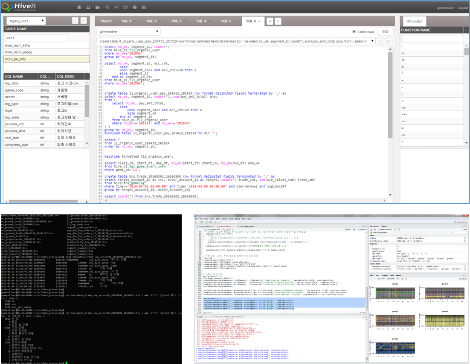The image size is (470, 364).
Task: Add a new SQL tab with plus button
Action: [x=270, y=21]
